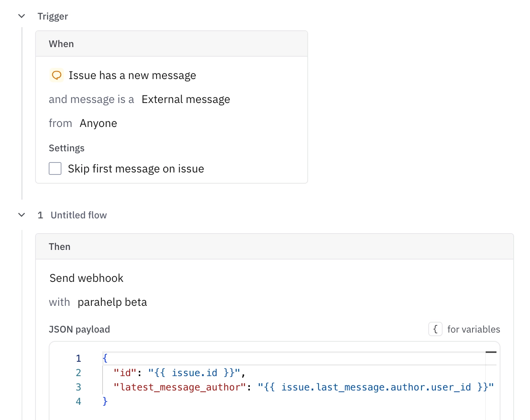Click the When header bar
Viewport: 530px width, 420px height.
[172, 44]
